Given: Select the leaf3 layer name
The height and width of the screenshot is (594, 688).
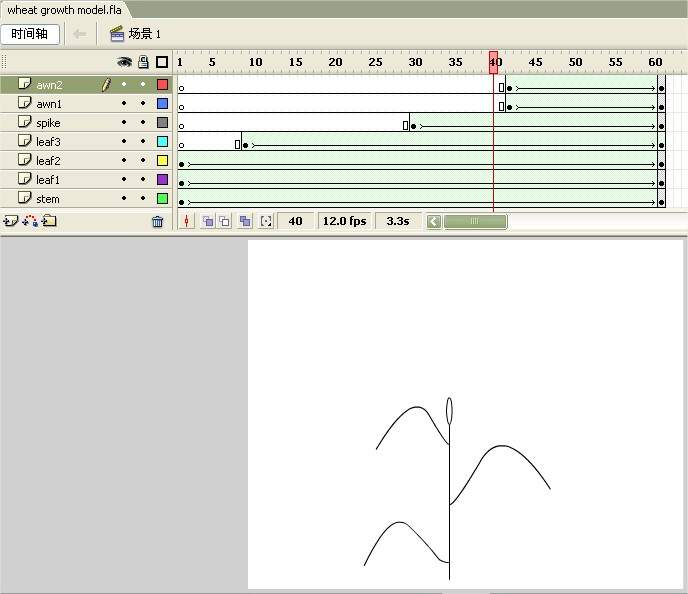Looking at the screenshot, I should click(x=48, y=142).
